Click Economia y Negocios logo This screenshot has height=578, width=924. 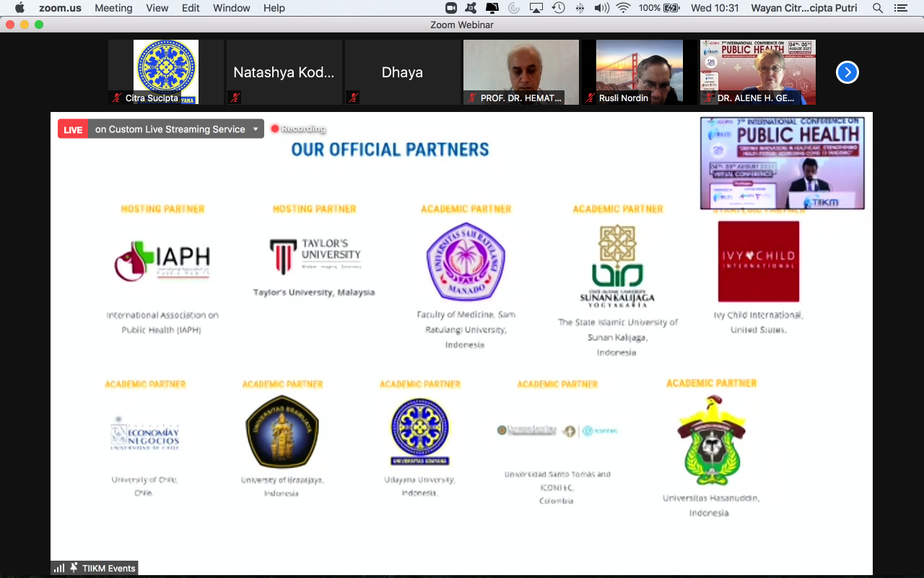144,434
